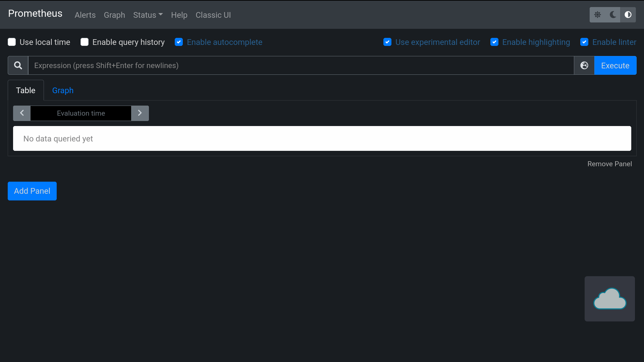Image resolution: width=644 pixels, height=362 pixels.
Task: Choose the auto contrast theme icon
Action: (x=628, y=15)
